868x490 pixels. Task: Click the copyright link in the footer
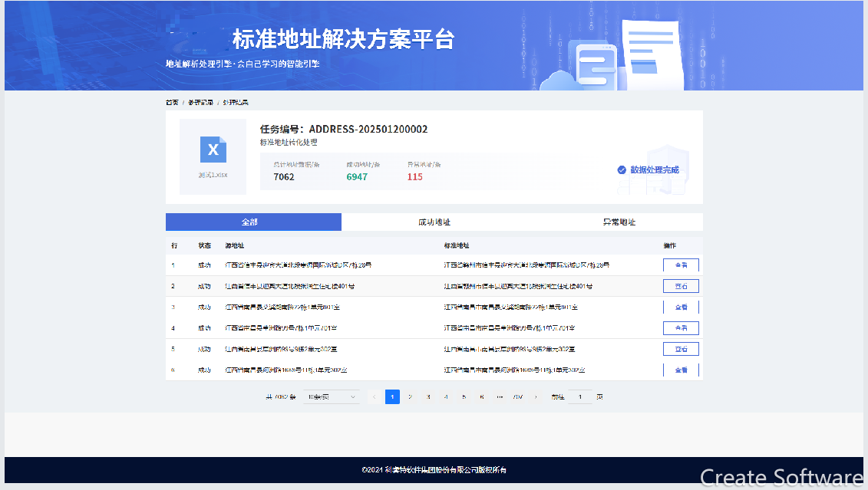(x=434, y=470)
